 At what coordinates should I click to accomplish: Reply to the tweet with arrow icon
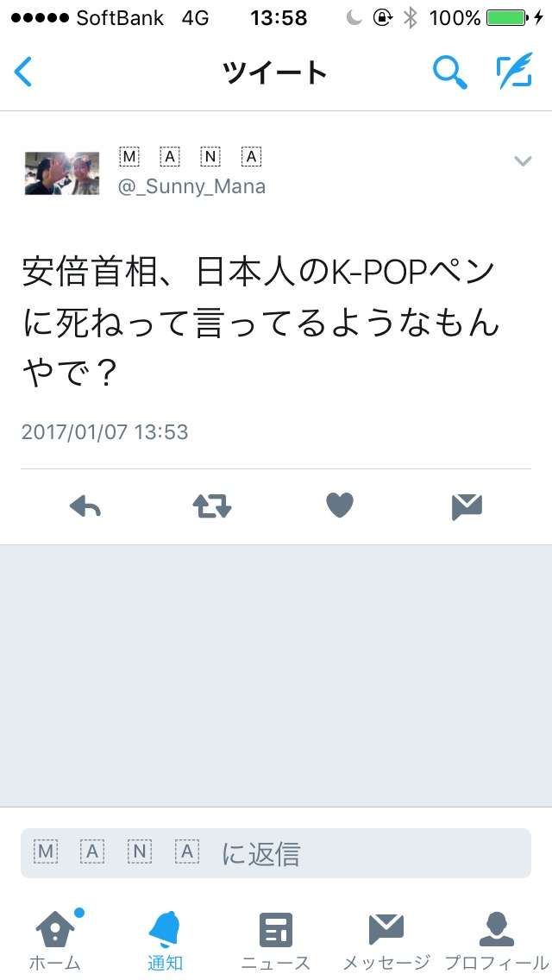[x=85, y=506]
